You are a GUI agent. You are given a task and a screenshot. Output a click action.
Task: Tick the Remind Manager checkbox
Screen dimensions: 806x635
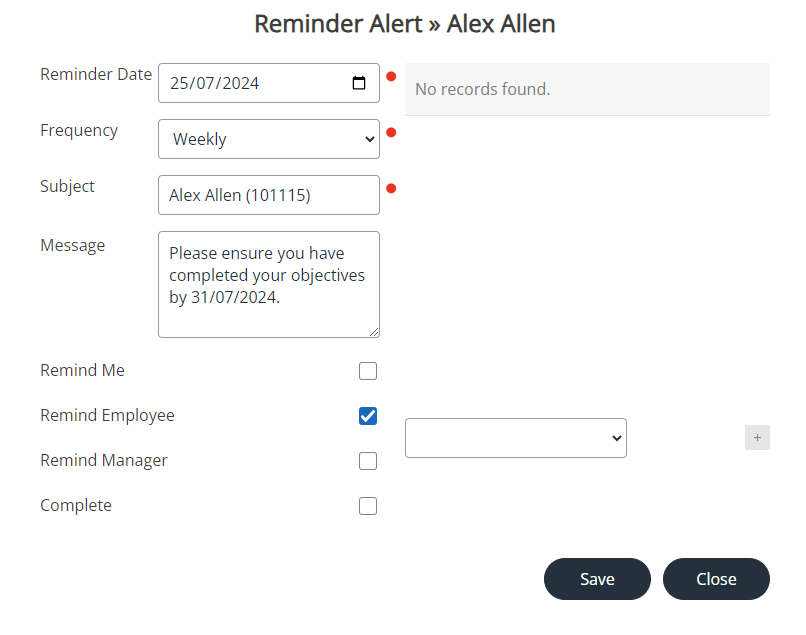368,461
